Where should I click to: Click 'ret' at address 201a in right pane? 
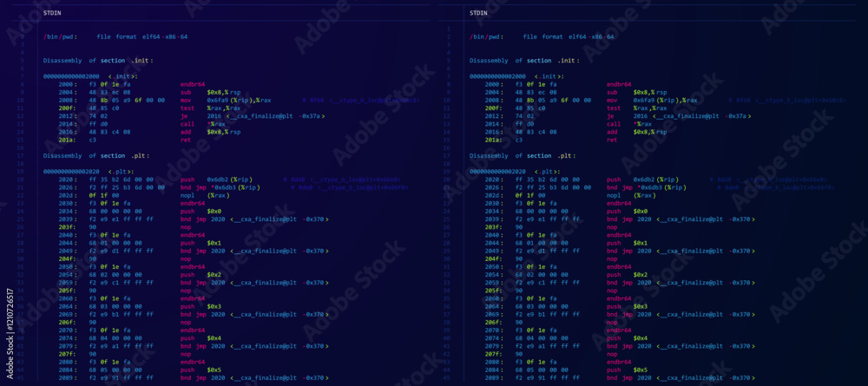tap(612, 140)
